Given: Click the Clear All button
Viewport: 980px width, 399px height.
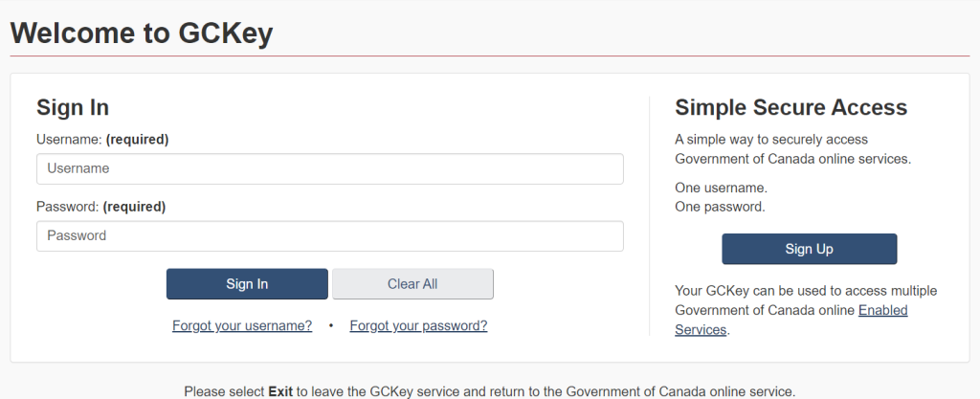Looking at the screenshot, I should [412, 284].
